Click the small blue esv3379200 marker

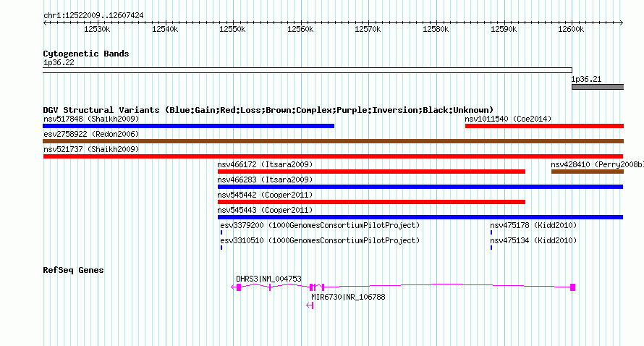click(221, 232)
